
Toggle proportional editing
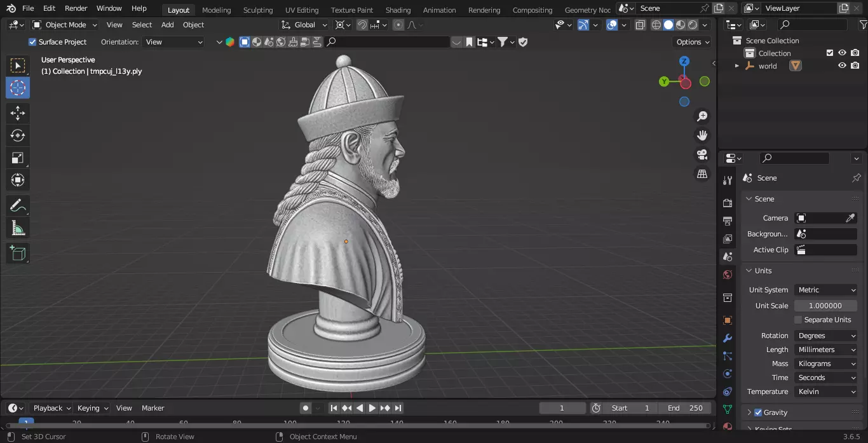coord(398,25)
